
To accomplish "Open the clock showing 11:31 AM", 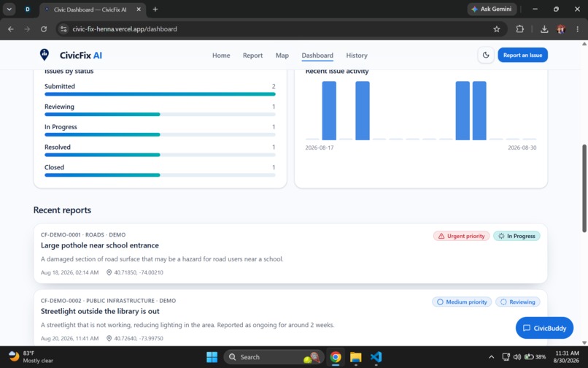I will [566, 357].
